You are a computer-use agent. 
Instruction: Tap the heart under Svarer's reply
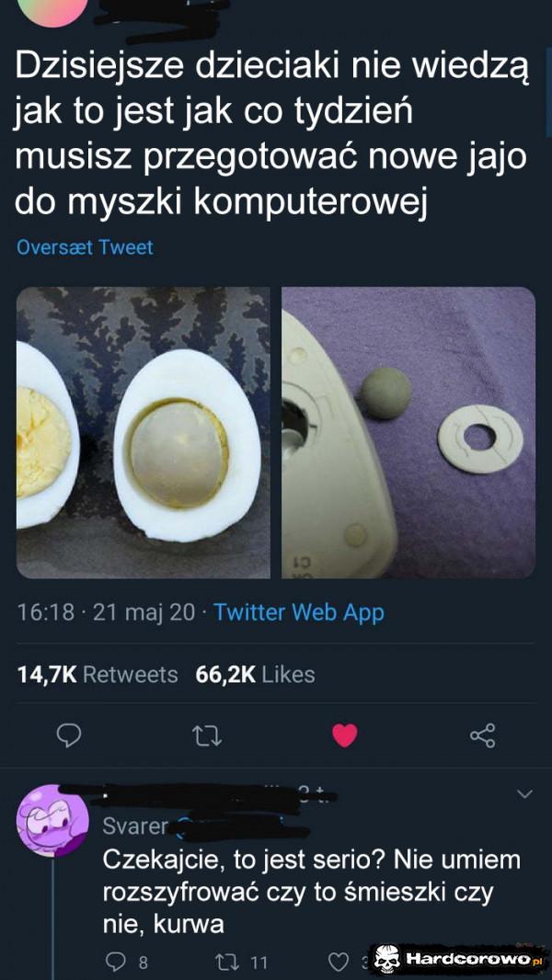click(340, 960)
